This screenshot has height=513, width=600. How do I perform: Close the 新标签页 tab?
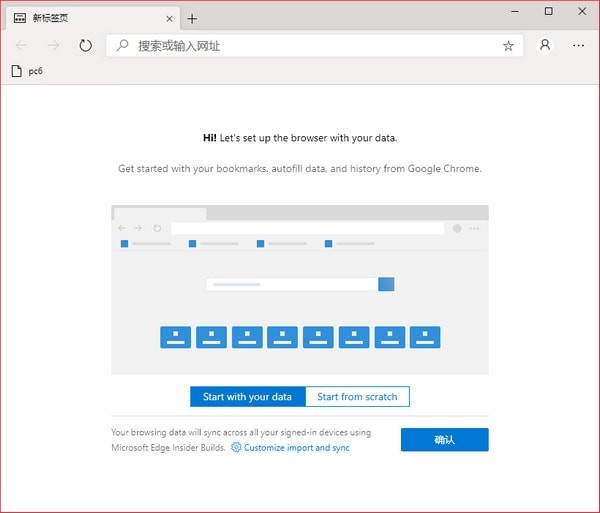click(x=169, y=19)
